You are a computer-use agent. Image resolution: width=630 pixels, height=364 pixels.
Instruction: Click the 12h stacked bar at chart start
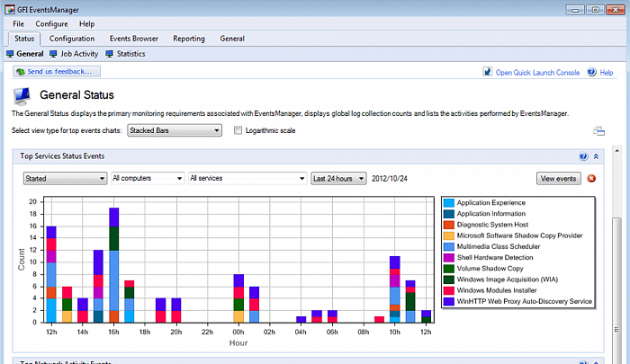point(51,274)
